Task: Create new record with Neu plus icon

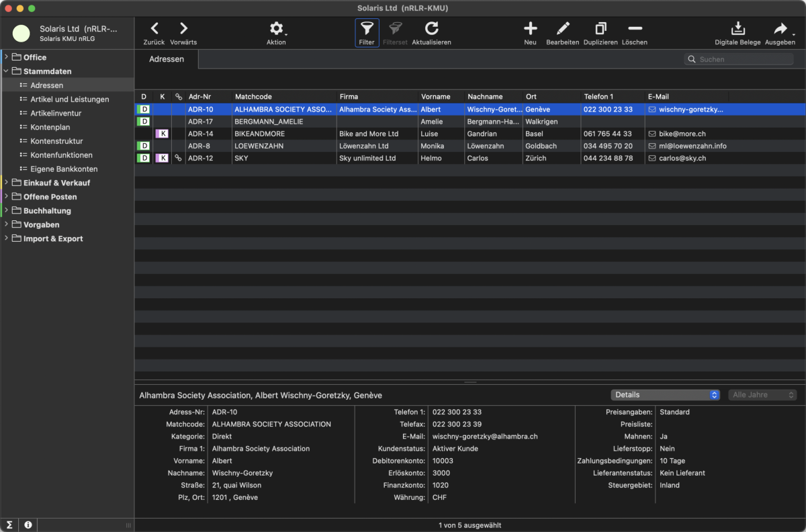Action: [530, 29]
